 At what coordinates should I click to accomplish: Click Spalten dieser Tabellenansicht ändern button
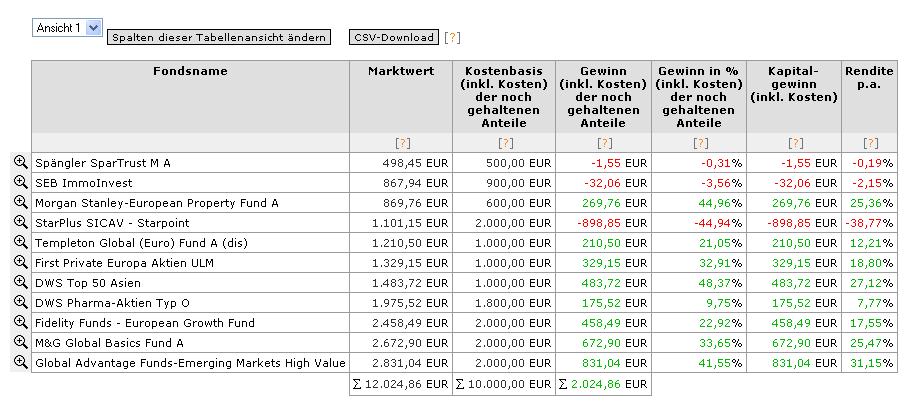pyautogui.click(x=219, y=38)
